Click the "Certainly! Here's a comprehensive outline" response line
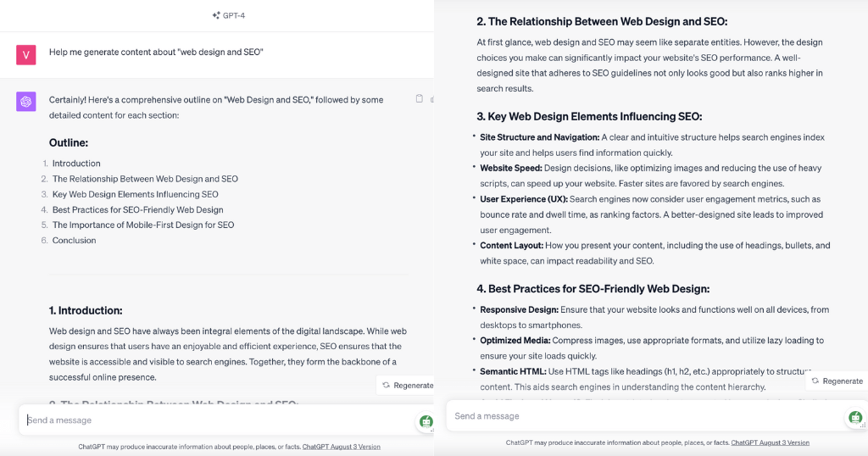This screenshot has height=456, width=868. tap(216, 108)
